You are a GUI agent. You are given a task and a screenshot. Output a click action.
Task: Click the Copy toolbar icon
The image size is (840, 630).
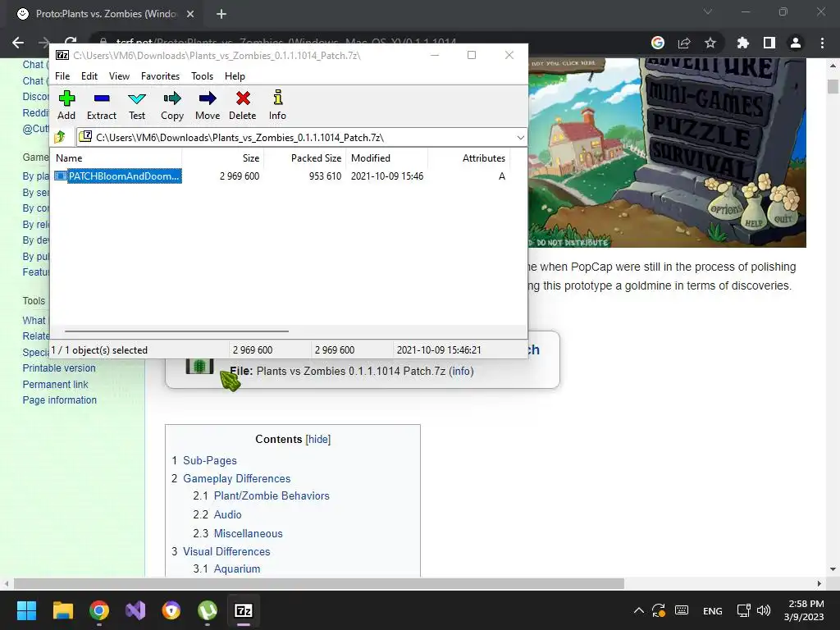[x=172, y=105]
